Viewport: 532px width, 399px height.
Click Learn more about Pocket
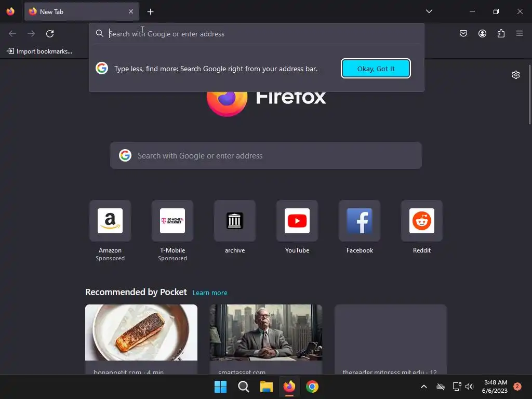click(210, 293)
